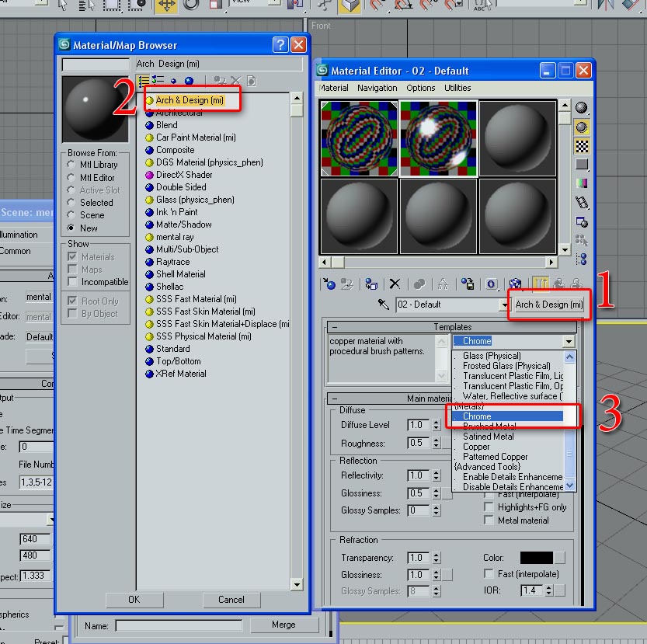Adjust Transparency spinner arrows
This screenshot has width=647, height=644.
pyautogui.click(x=437, y=558)
